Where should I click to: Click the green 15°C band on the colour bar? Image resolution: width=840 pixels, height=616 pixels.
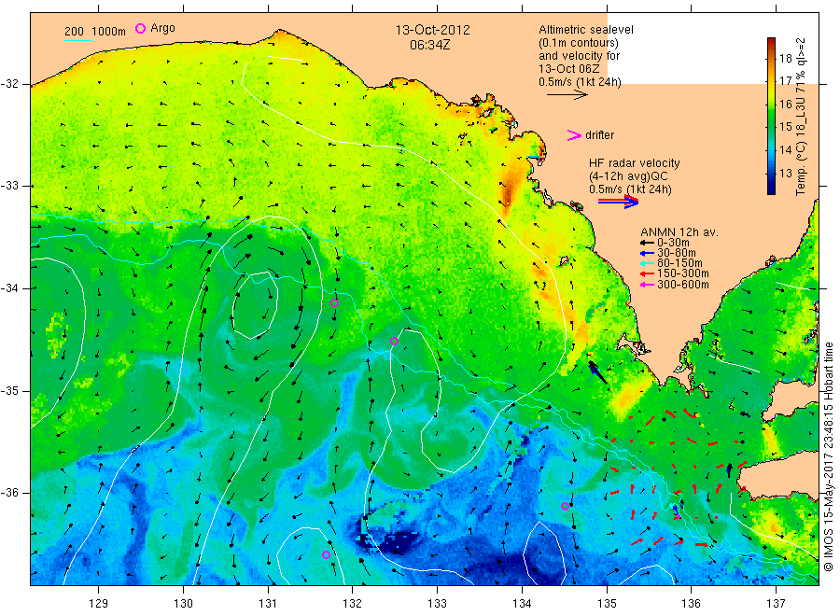pyautogui.click(x=771, y=126)
